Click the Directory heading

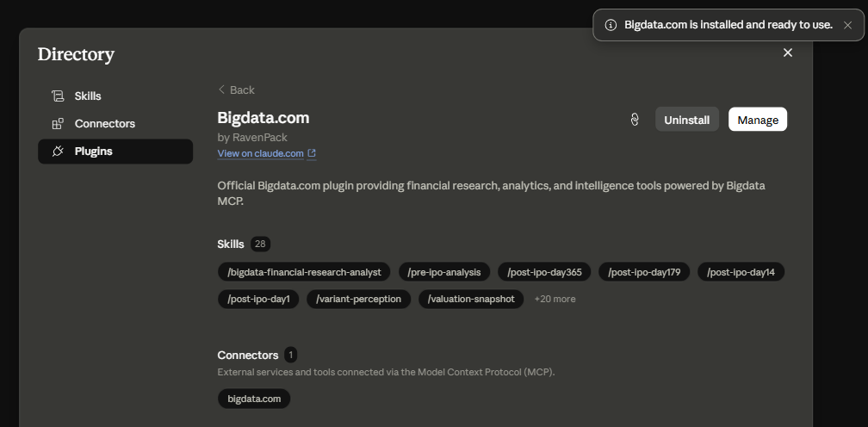coord(76,54)
